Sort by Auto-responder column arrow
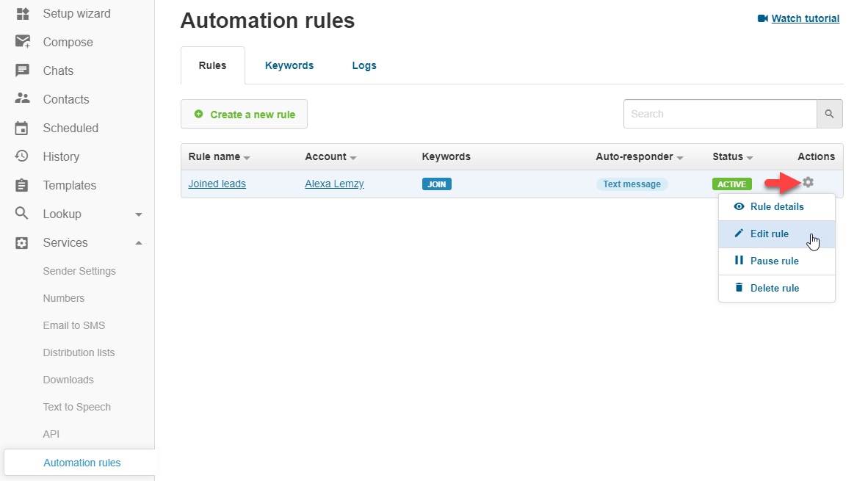This screenshot has height=481, width=868. tap(680, 158)
